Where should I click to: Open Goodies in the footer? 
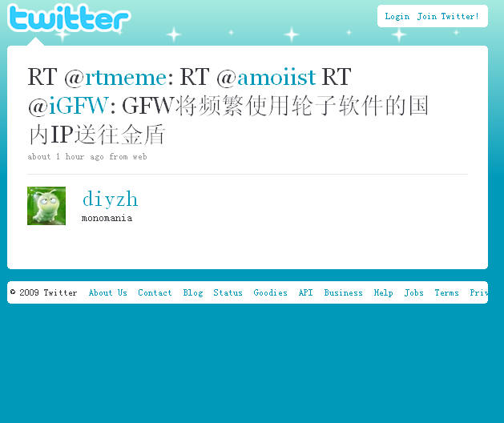[x=270, y=292]
